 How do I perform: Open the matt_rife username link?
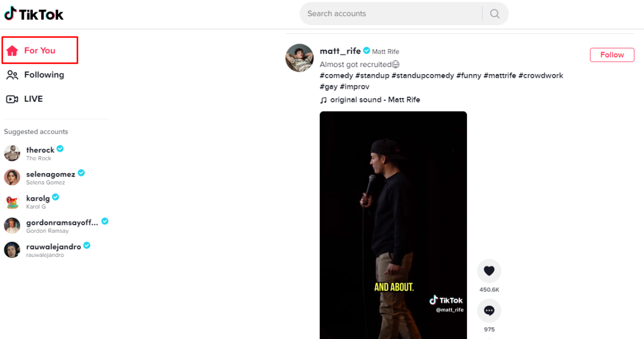point(340,51)
